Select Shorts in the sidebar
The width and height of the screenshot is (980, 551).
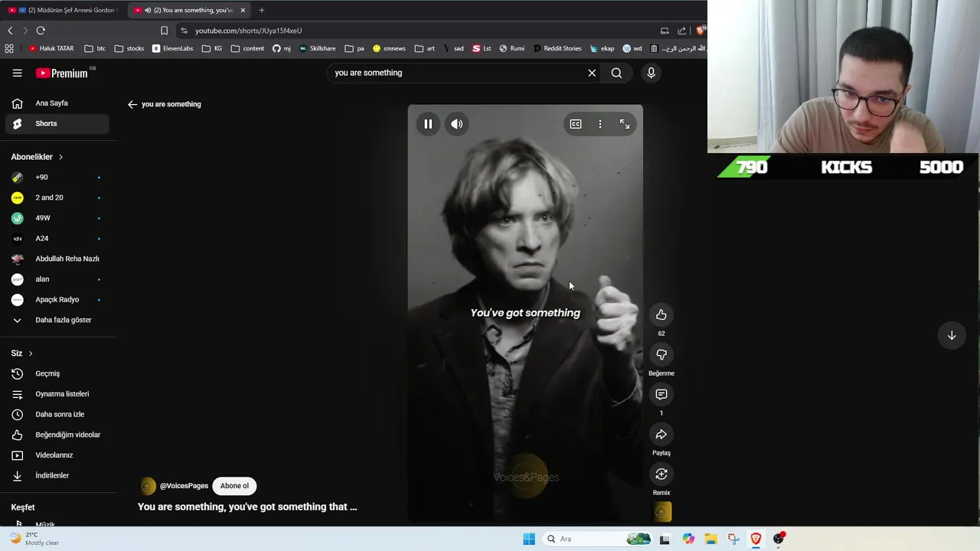tap(57, 123)
